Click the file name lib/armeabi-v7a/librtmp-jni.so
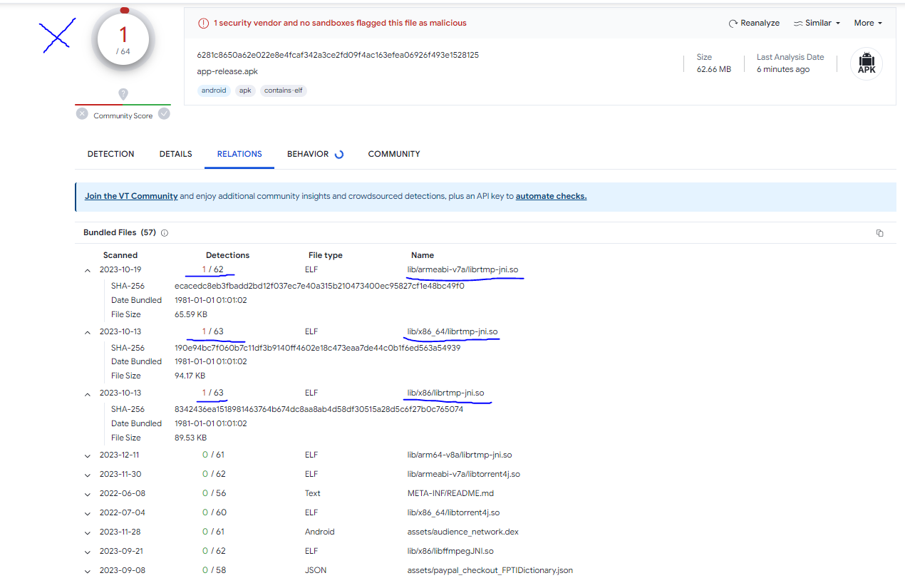Screen dimensions: 905x588 [462, 269]
